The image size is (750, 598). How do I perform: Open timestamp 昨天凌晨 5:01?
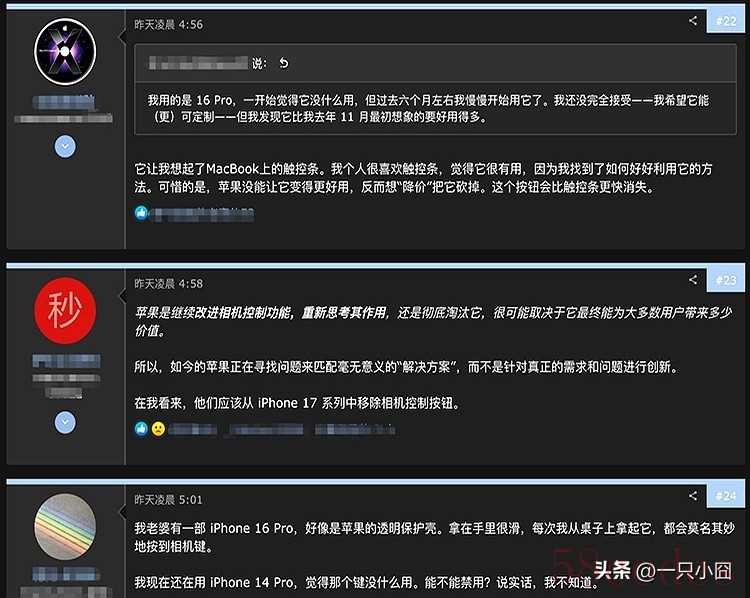click(168, 500)
